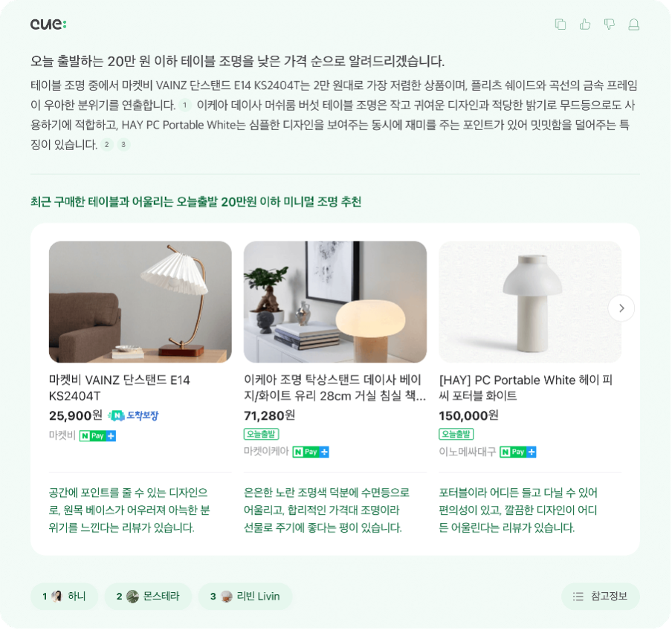Viewport: 672px width, 630px height.
Task: Click the copy answer icon
Action: [560, 25]
